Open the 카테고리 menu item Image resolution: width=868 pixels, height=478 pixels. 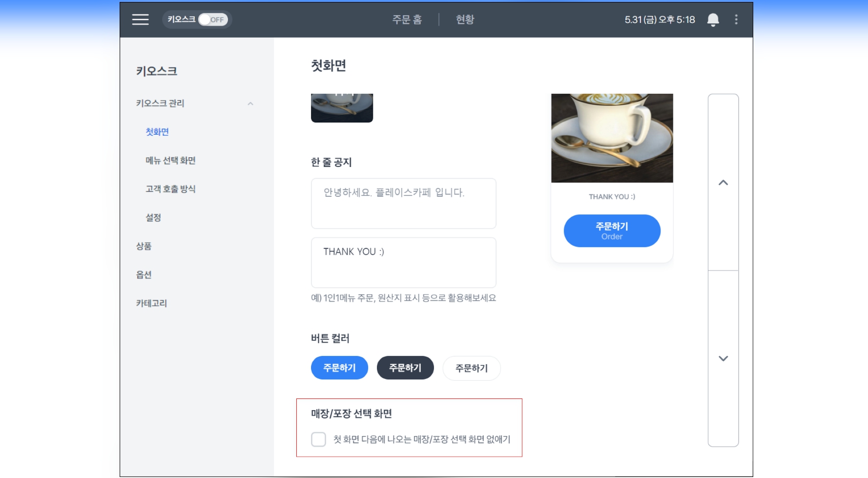tap(151, 303)
